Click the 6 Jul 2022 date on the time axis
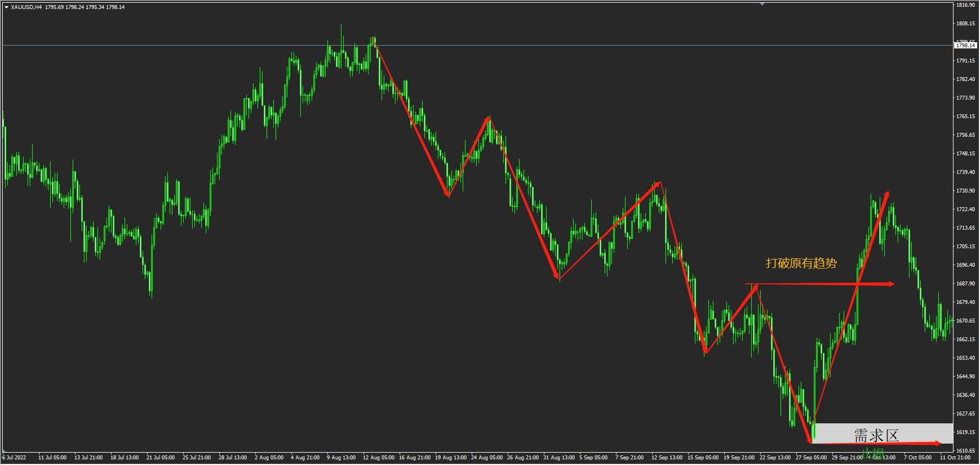Viewport: 980px width, 465px height. point(14,458)
